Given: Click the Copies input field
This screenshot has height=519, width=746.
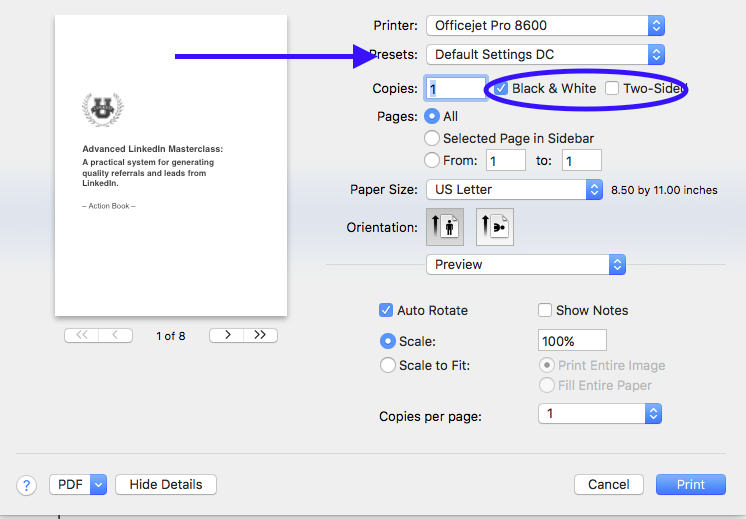Looking at the screenshot, I should coord(455,88).
